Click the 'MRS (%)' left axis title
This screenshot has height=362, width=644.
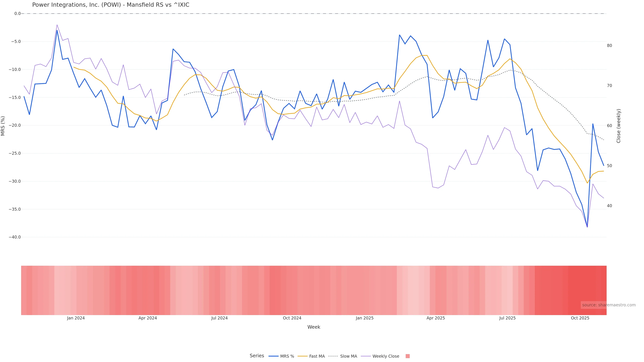coord(3,126)
